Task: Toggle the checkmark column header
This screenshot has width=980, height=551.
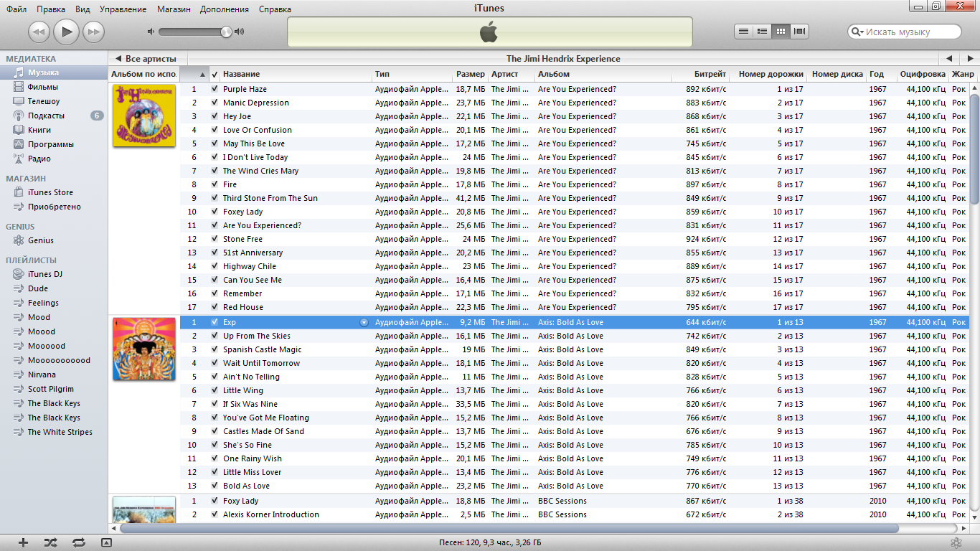Action: (x=215, y=74)
